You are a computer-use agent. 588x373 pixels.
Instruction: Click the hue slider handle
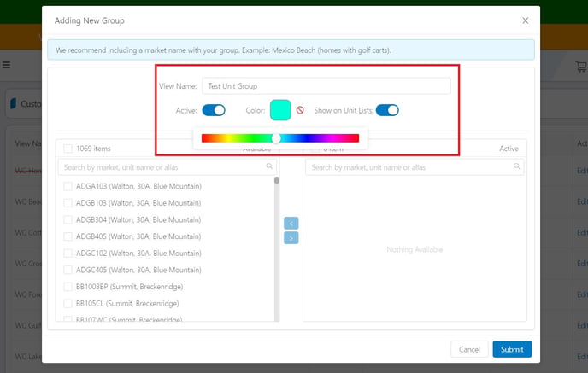coord(276,138)
